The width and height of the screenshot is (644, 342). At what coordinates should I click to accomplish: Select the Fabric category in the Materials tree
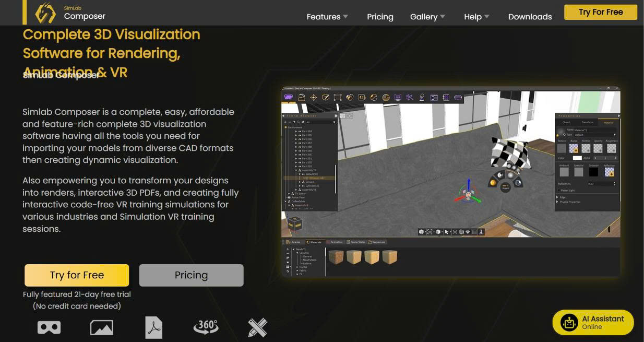point(303,270)
